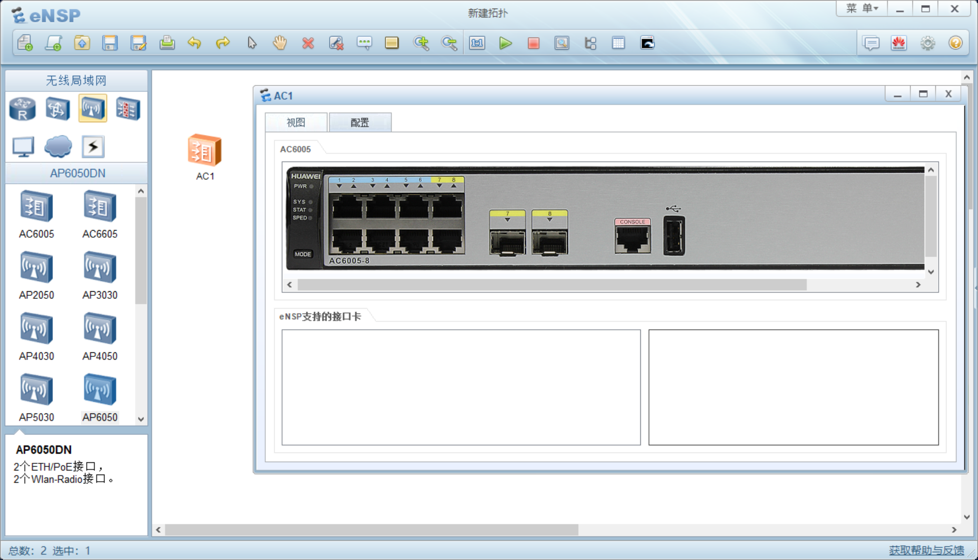Select the hand pan tool
Viewport: 978px width, 560px height.
tap(280, 43)
